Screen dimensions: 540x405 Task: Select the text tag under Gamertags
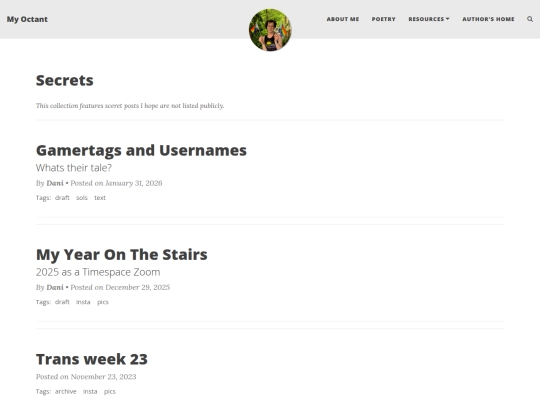[100, 198]
